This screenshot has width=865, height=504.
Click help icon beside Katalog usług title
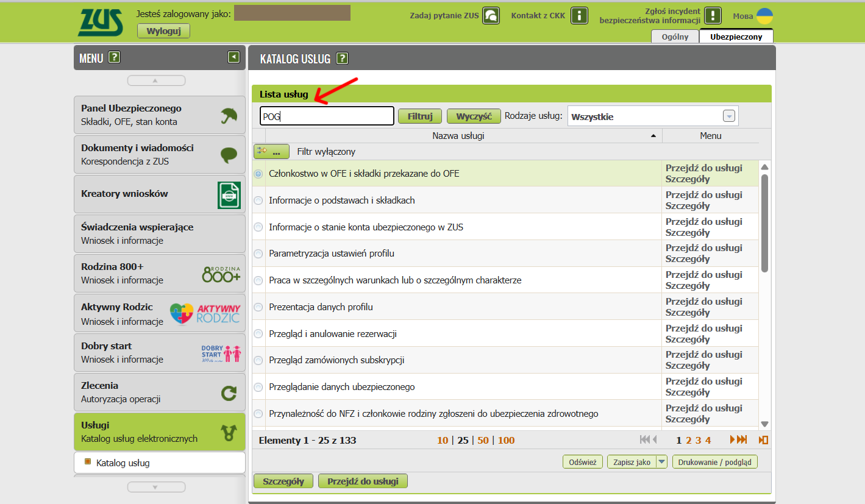coord(342,59)
